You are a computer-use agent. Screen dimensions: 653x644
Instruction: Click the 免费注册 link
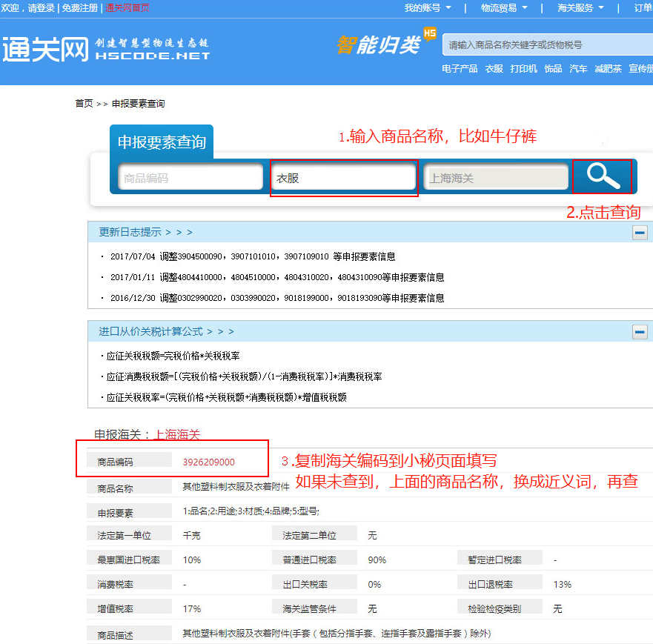(80, 8)
